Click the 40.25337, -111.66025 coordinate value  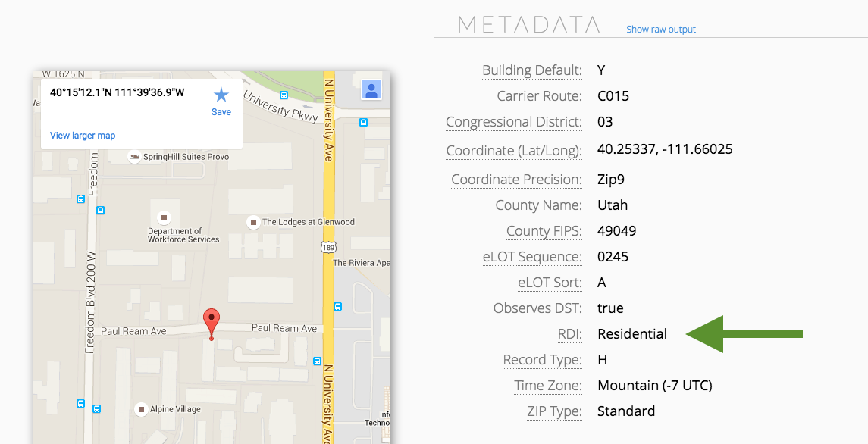pos(665,149)
